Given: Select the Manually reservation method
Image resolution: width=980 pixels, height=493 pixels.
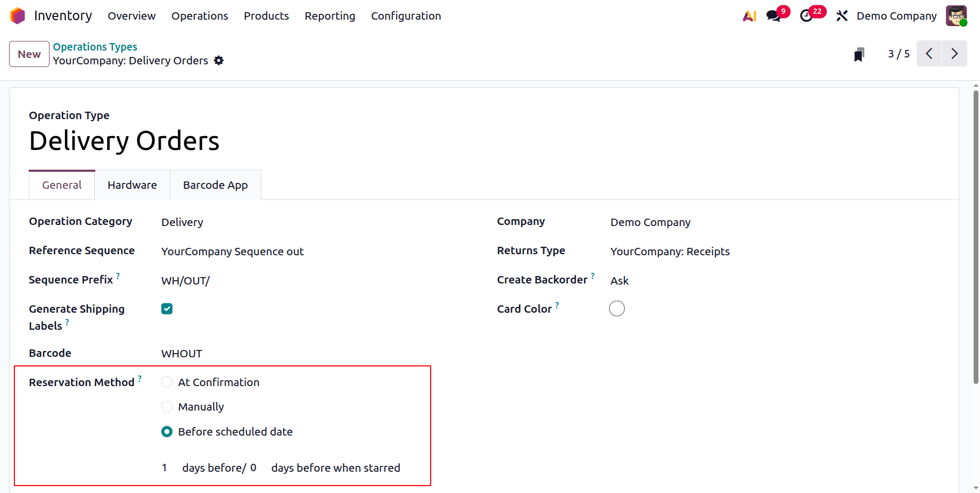Looking at the screenshot, I should [x=167, y=407].
